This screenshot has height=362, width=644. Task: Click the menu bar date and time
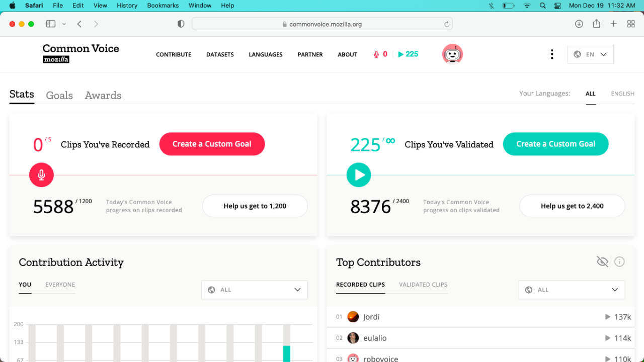602,6
